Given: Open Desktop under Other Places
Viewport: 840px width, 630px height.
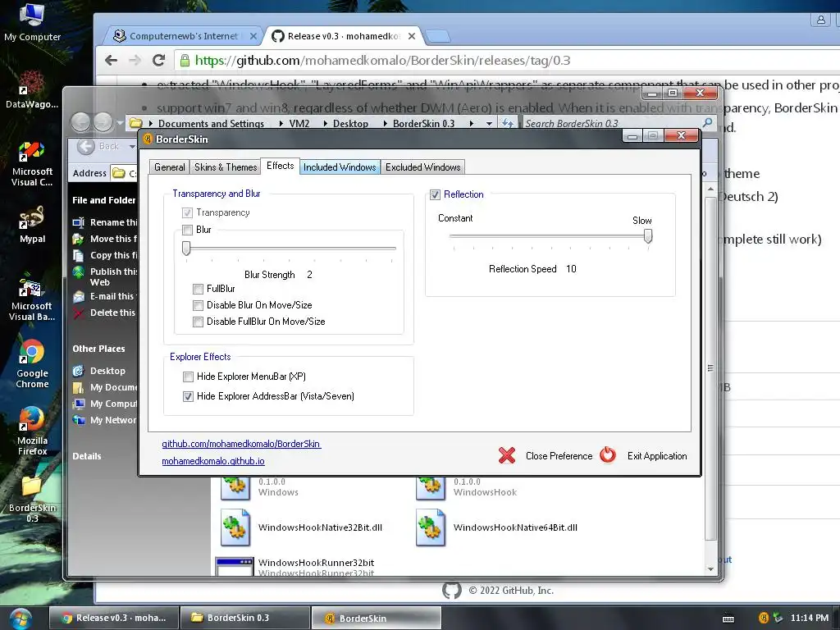Looking at the screenshot, I should pos(107,371).
